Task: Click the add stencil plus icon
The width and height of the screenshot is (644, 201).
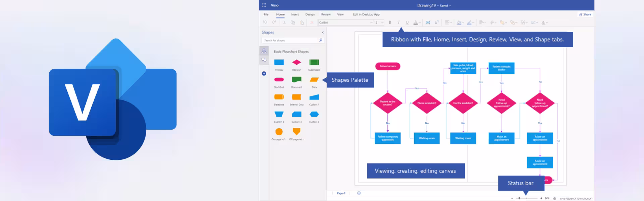Action: [264, 73]
